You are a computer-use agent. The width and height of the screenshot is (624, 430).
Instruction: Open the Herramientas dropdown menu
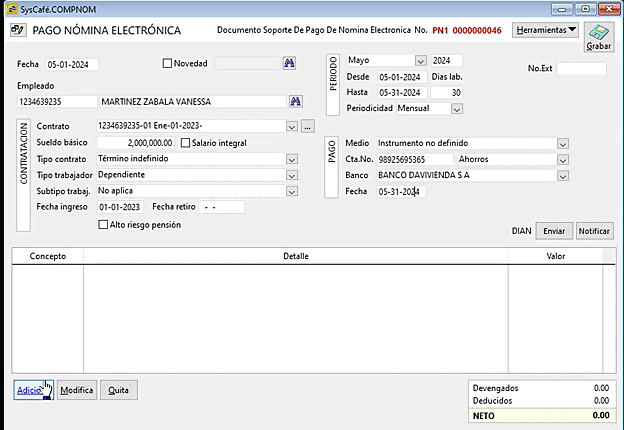click(x=545, y=30)
